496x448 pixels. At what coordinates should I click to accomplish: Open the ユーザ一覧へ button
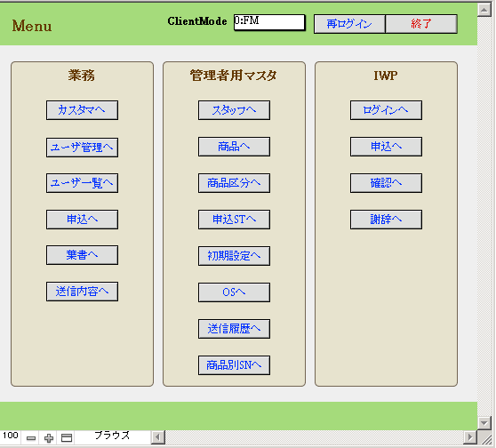tap(82, 183)
